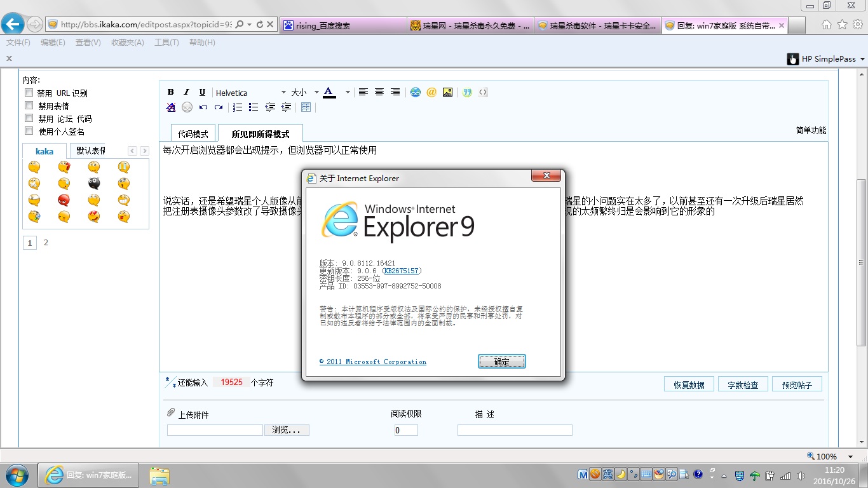Align text right in the editor

(395, 92)
